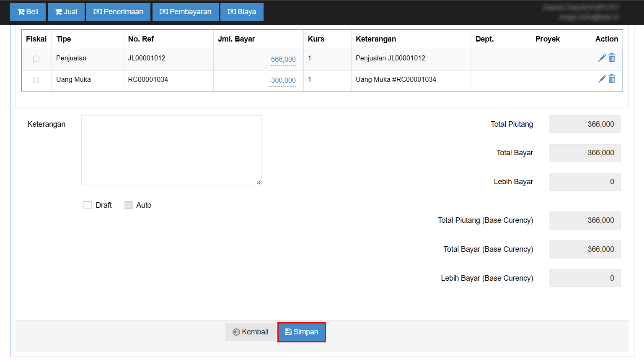The image size is (644, 360).
Task: Click the 666,000 payment amount link
Action: [283, 60]
